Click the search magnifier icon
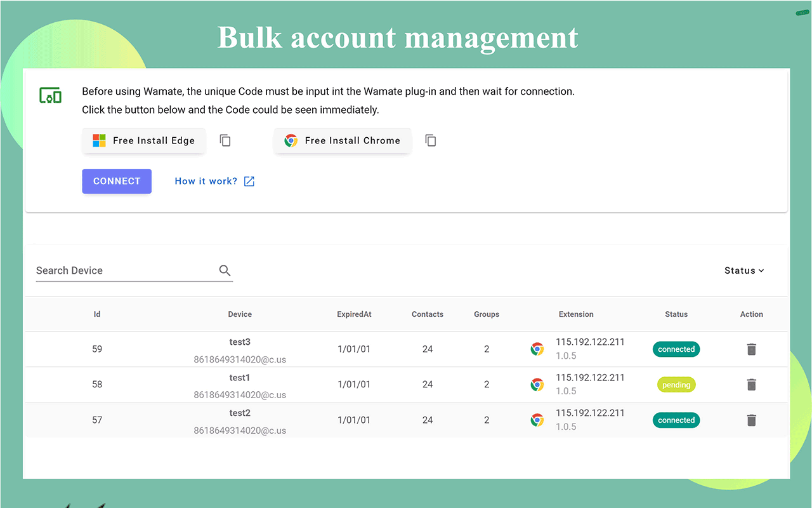The width and height of the screenshot is (812, 508). [225, 271]
